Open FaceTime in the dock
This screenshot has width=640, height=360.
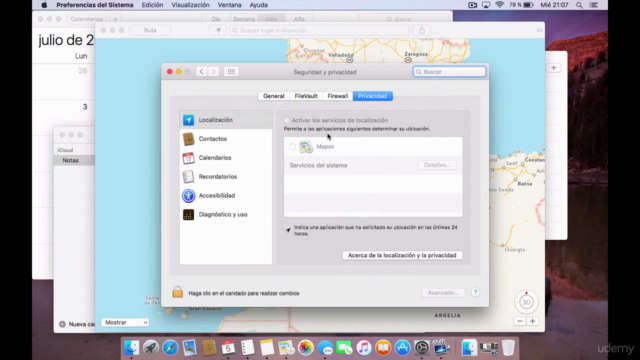[344, 348]
